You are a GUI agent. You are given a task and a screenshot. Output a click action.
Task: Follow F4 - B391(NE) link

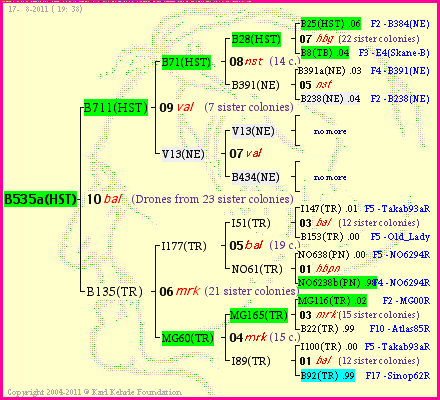(x=400, y=71)
